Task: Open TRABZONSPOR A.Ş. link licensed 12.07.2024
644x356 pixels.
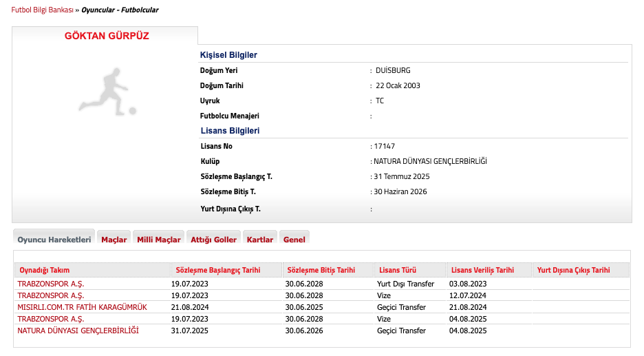Action: [50, 295]
